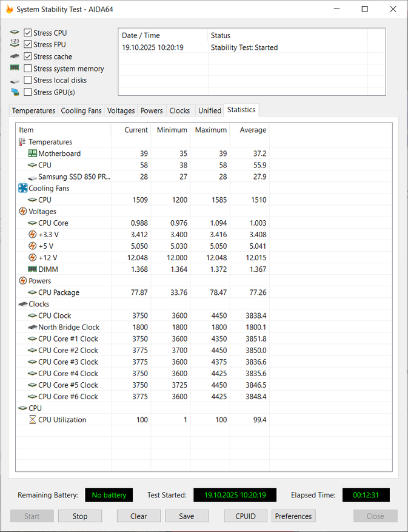Click the Samsung SSD drive icon
Image resolution: width=408 pixels, height=532 pixels.
tap(32, 178)
